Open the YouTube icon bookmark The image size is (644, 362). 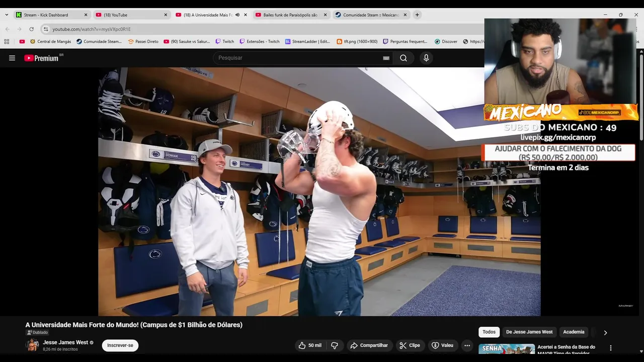(x=22, y=41)
